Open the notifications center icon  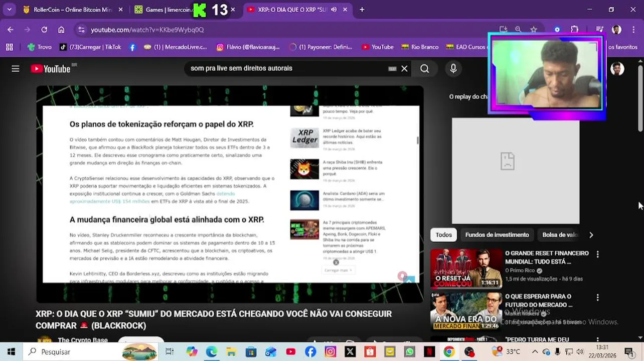628,351
